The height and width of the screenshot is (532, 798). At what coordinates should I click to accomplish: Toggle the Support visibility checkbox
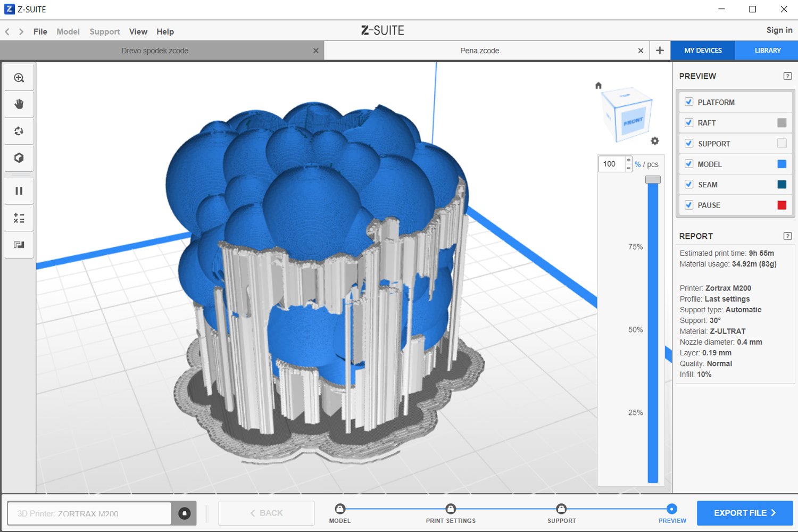689,143
